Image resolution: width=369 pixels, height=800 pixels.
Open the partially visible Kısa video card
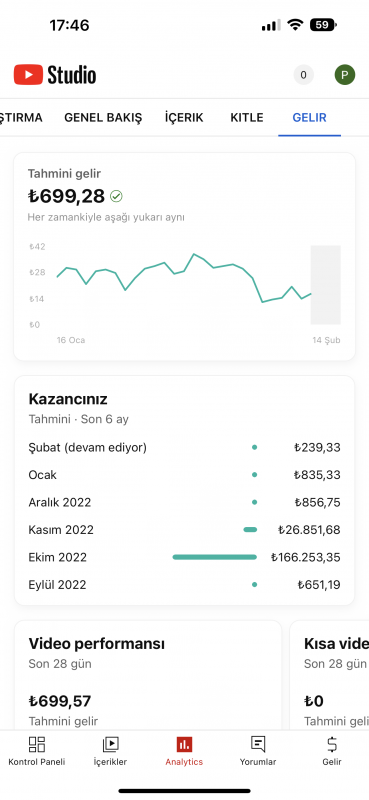(329, 674)
